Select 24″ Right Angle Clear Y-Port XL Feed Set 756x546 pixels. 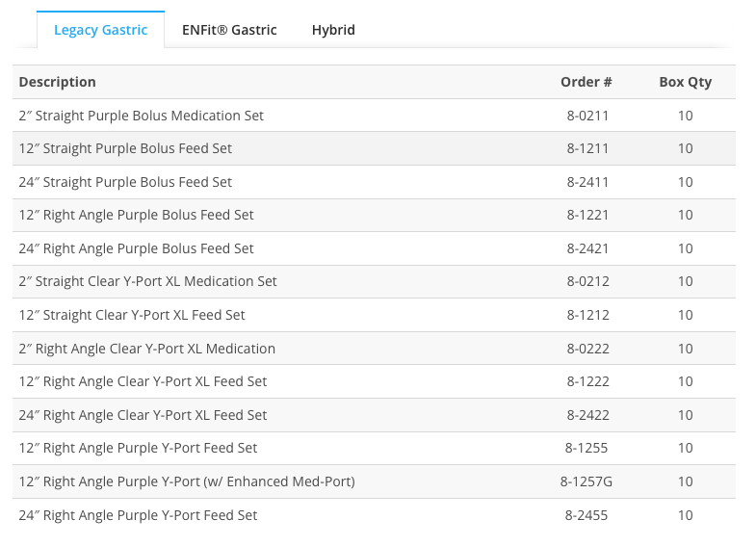[143, 415]
